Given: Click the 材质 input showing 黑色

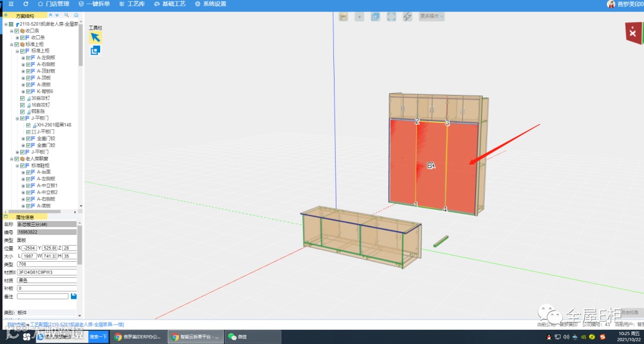Looking at the screenshot, I should (x=47, y=280).
